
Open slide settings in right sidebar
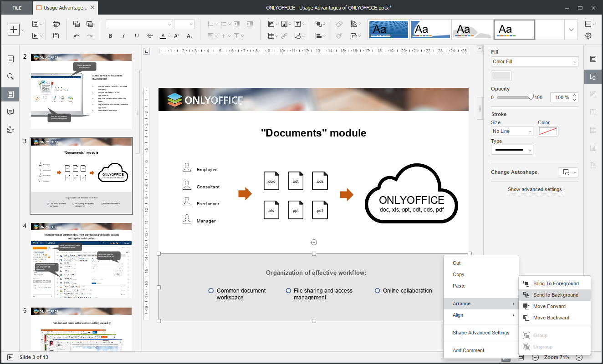coord(593,59)
